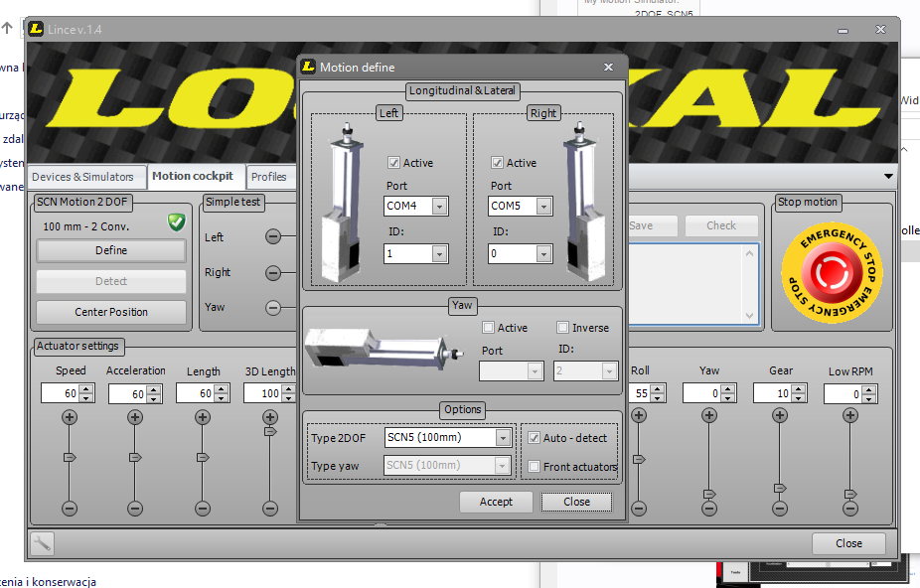Click the Gear slider handle
This screenshot has width=920, height=588.
pyautogui.click(x=780, y=489)
